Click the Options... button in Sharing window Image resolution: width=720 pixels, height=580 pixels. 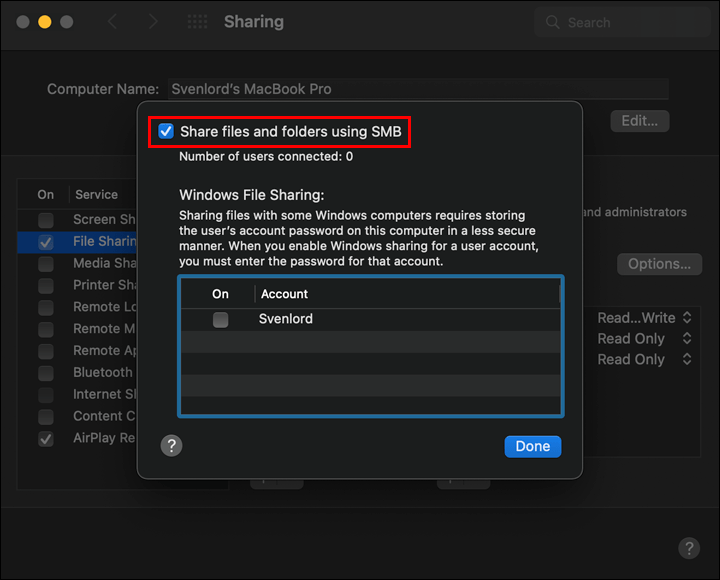point(659,264)
